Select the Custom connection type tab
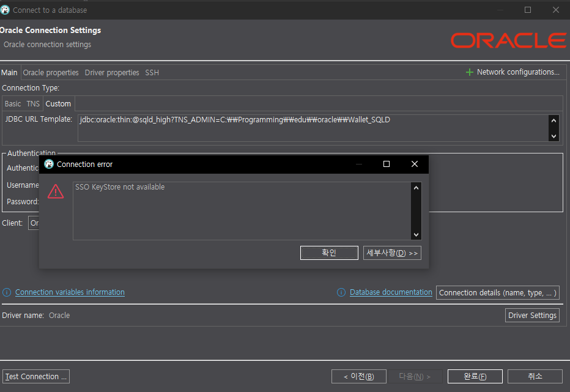Viewport: 570px width, 392px height. pyautogui.click(x=58, y=104)
